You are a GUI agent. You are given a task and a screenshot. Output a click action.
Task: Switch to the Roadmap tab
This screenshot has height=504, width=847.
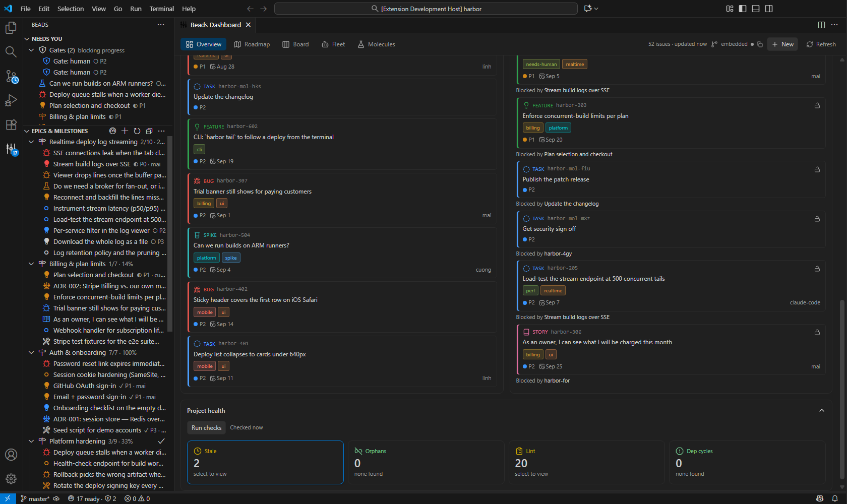point(252,44)
